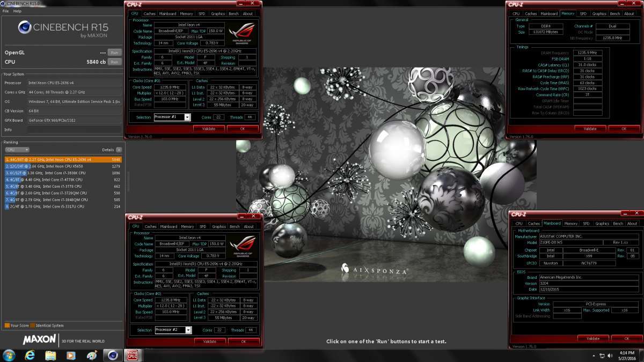
Task: Click the DRAM Frequency value 1235.9 MHz
Action: (588, 53)
